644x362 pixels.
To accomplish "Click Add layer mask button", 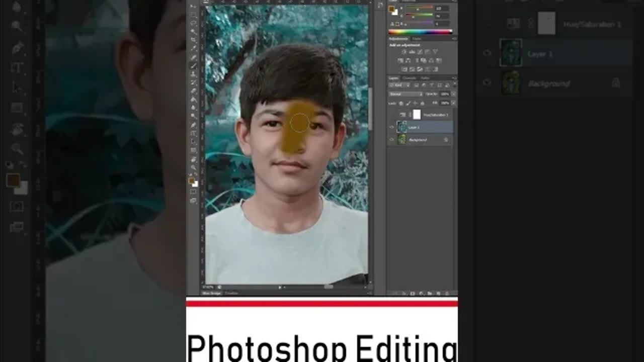I will pyautogui.click(x=412, y=293).
